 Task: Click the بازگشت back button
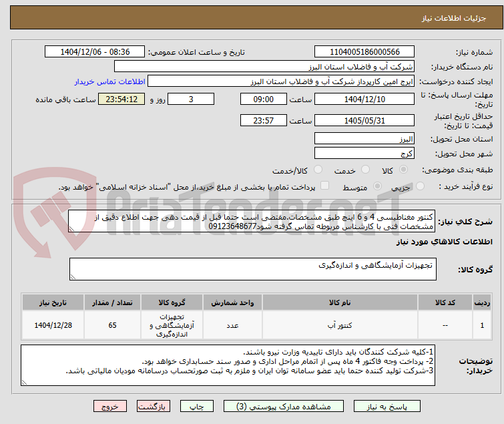coord(154,407)
